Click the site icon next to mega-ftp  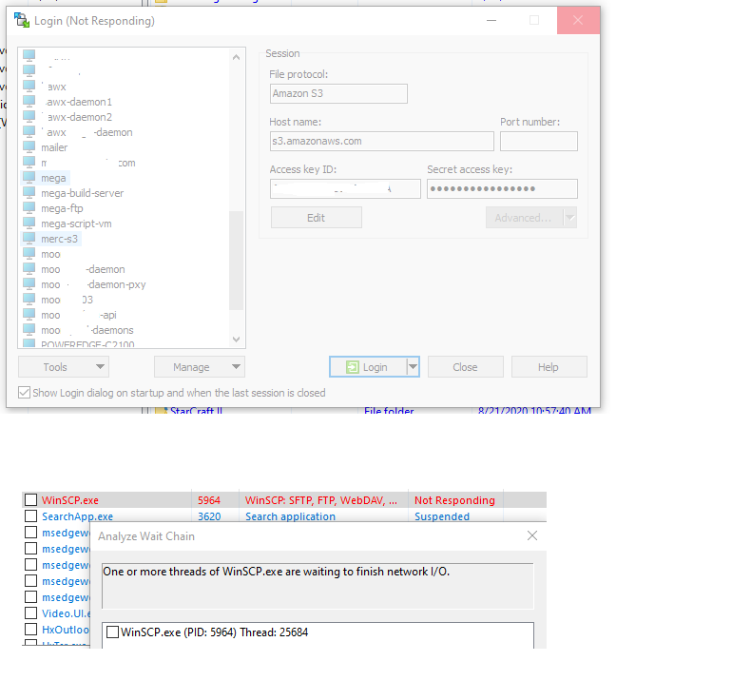[x=29, y=208]
